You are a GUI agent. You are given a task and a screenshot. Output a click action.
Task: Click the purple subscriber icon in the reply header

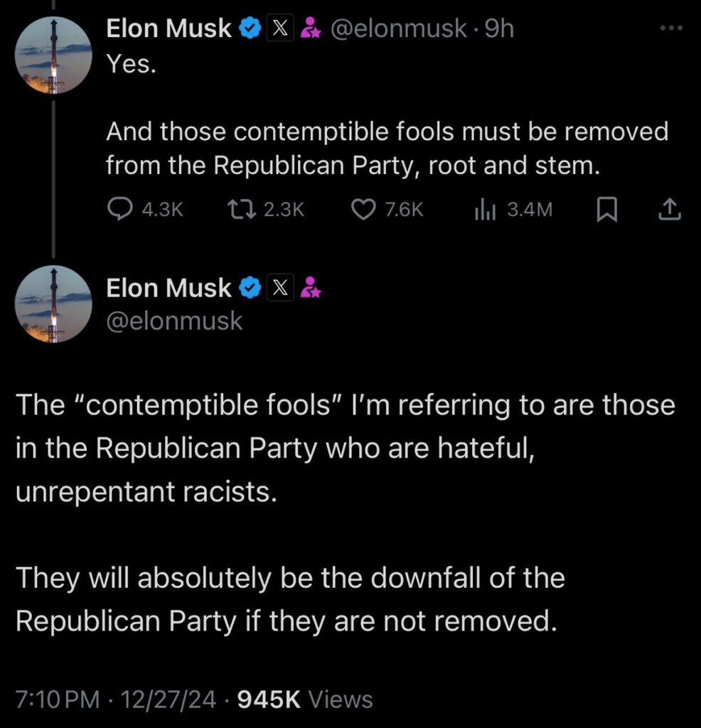(310, 29)
